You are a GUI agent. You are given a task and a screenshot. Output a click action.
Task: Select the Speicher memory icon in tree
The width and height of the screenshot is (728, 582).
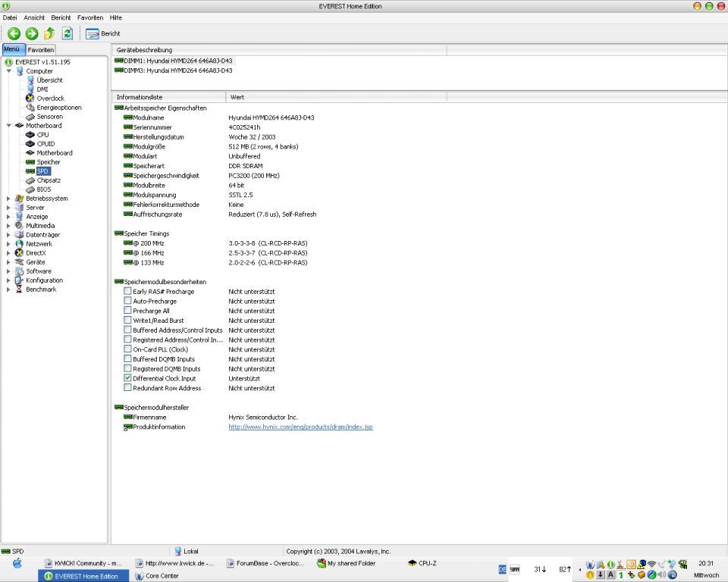click(x=30, y=162)
